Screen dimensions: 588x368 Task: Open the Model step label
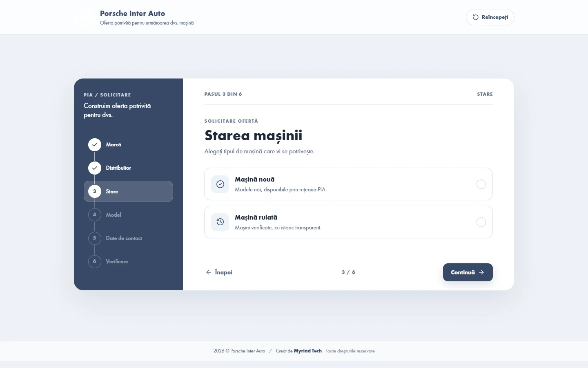[x=114, y=215]
